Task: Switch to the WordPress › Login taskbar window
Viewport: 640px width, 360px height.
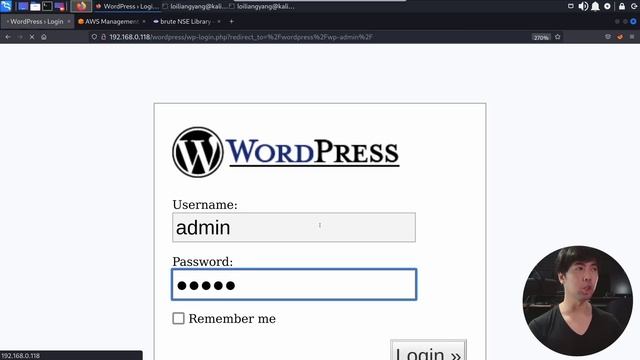Action: (x=127, y=7)
